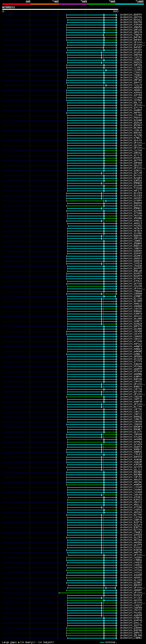The width and height of the screenshot is (146, 644).
Task: Select the UniRef100_B4FH57 entry
Action: tap(131, 47)
